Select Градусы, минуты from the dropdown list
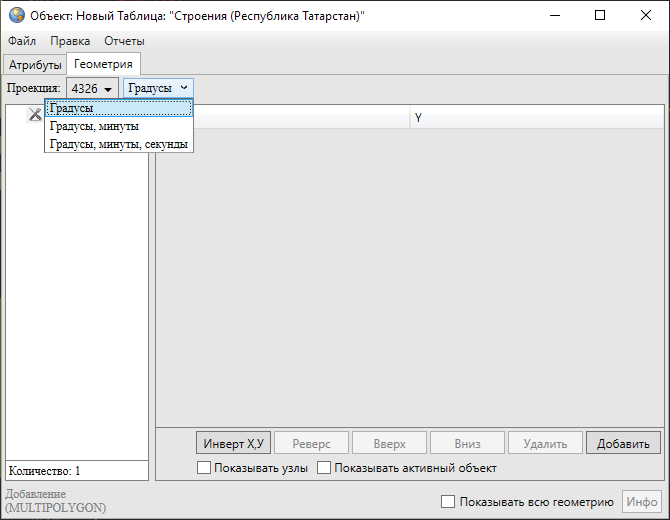 pos(94,126)
